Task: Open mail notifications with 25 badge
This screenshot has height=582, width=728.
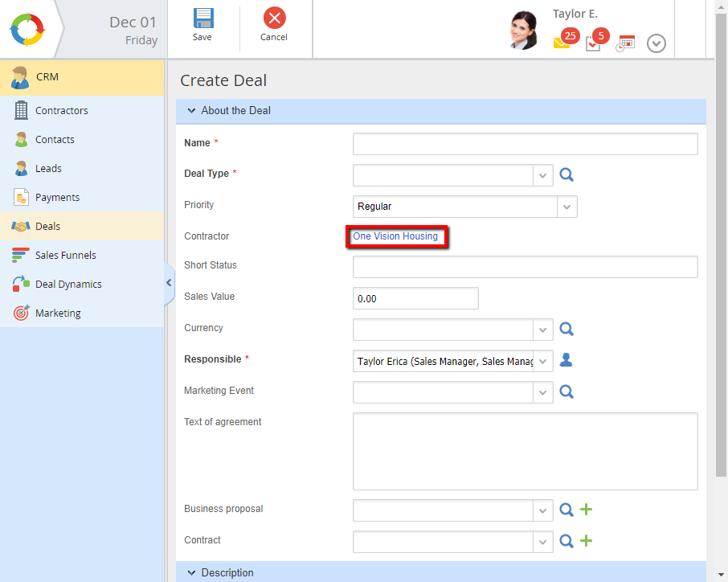Action: pyautogui.click(x=562, y=43)
